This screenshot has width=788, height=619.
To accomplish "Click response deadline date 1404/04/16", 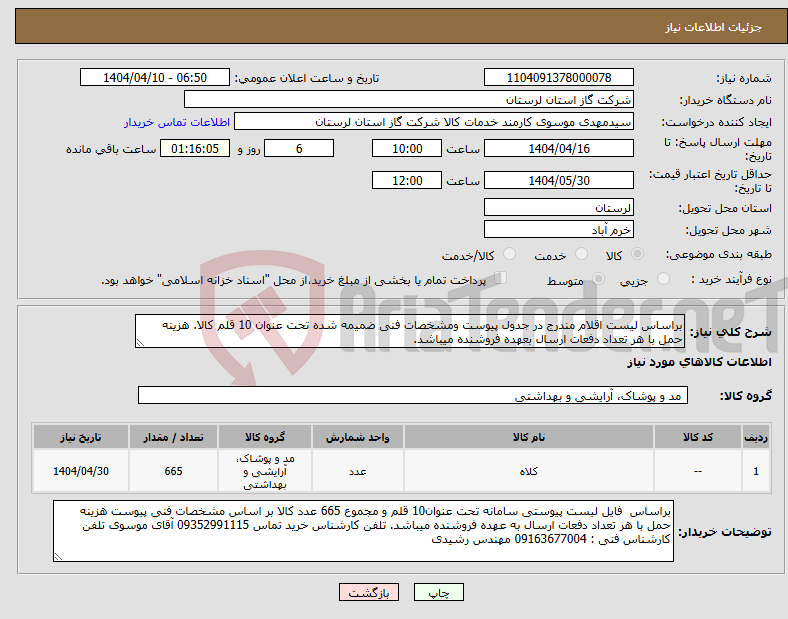I will coord(558,148).
